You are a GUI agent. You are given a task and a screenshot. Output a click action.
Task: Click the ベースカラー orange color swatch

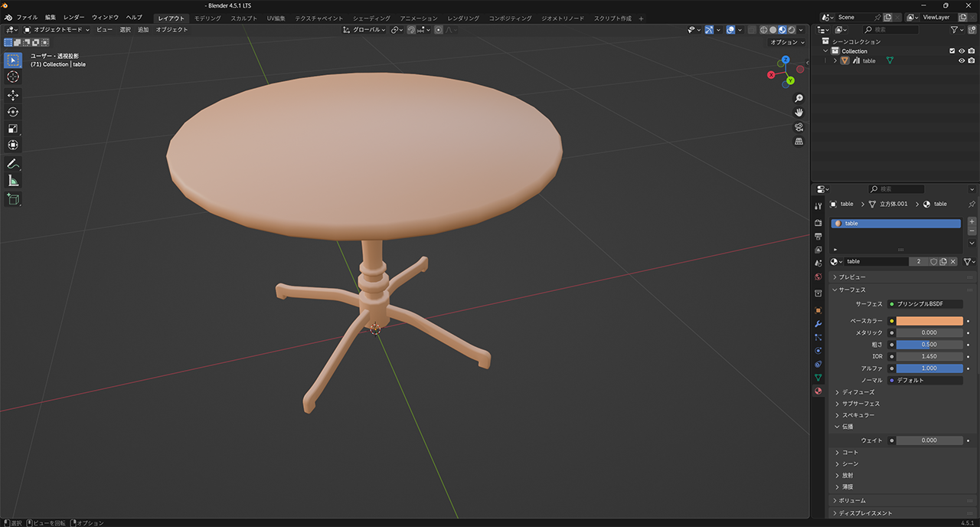tap(929, 321)
